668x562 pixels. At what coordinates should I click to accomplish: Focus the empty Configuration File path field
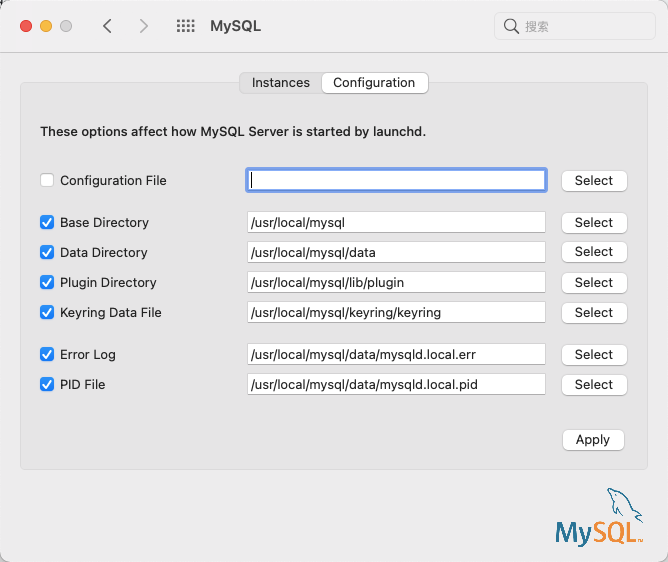(x=396, y=180)
